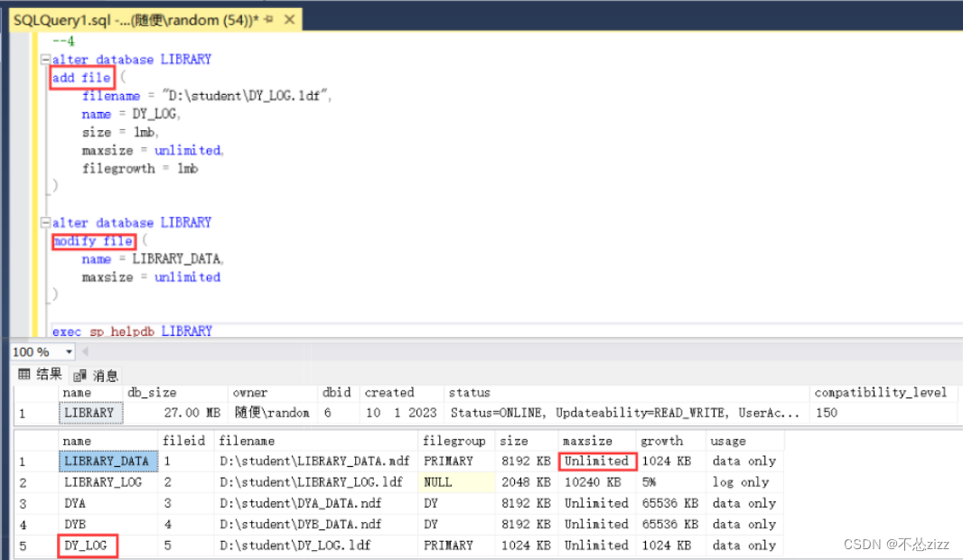The image size is (963, 560).
Task: Click the Results grid icon beside 结果
Action: pos(24,375)
